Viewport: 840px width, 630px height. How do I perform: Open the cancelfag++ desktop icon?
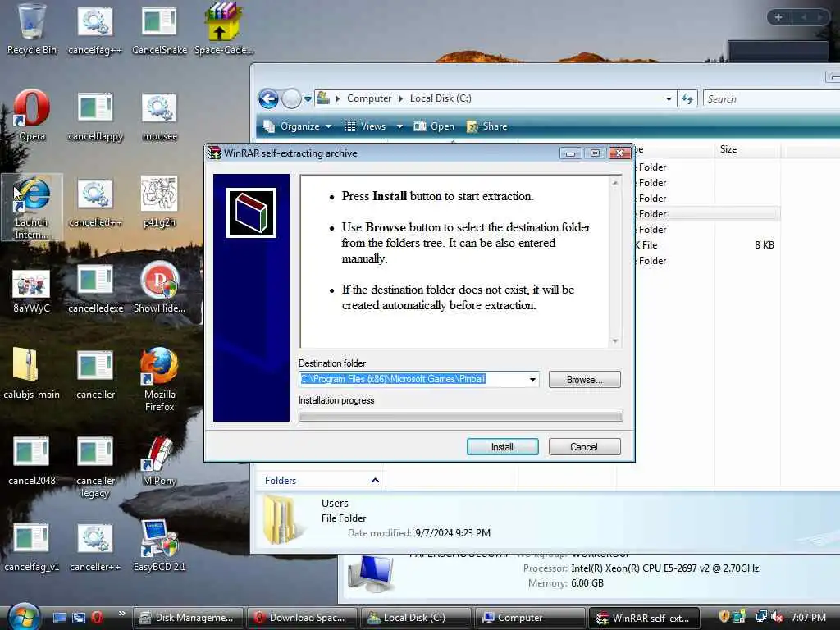[x=95, y=30]
